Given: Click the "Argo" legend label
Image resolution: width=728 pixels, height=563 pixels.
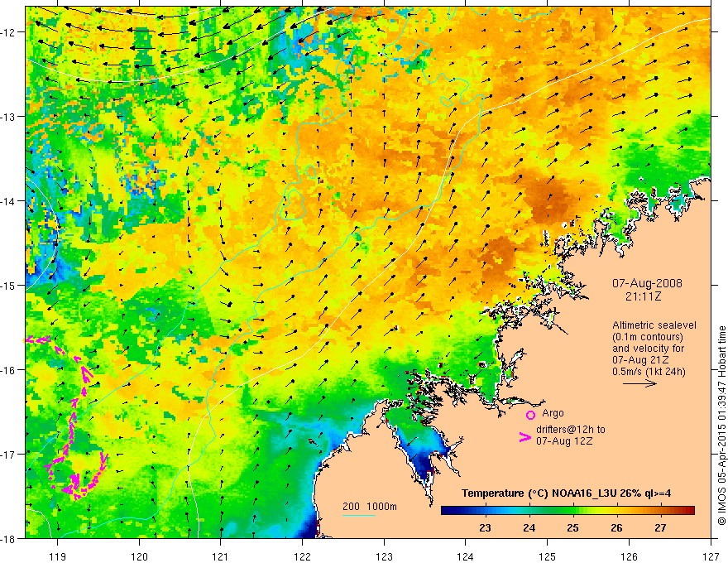Looking at the screenshot, I should pos(553,413).
